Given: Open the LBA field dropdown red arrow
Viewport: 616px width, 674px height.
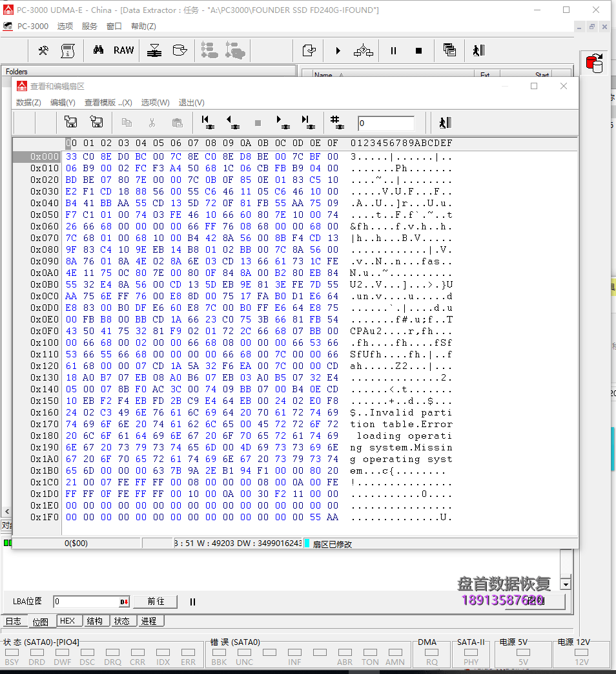Looking at the screenshot, I should pos(124,602).
